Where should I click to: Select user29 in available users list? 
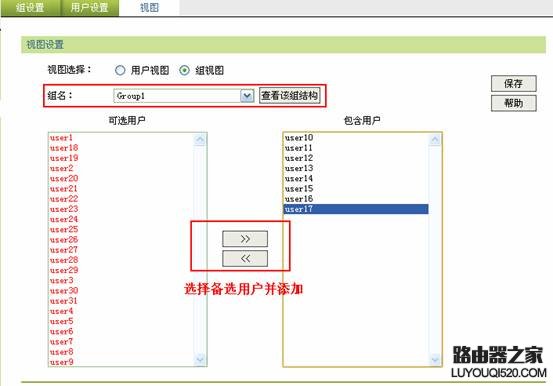point(122,271)
